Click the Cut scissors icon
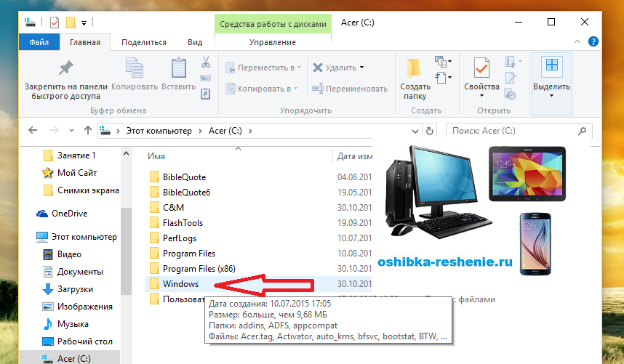The image size is (624, 364). [x=206, y=62]
